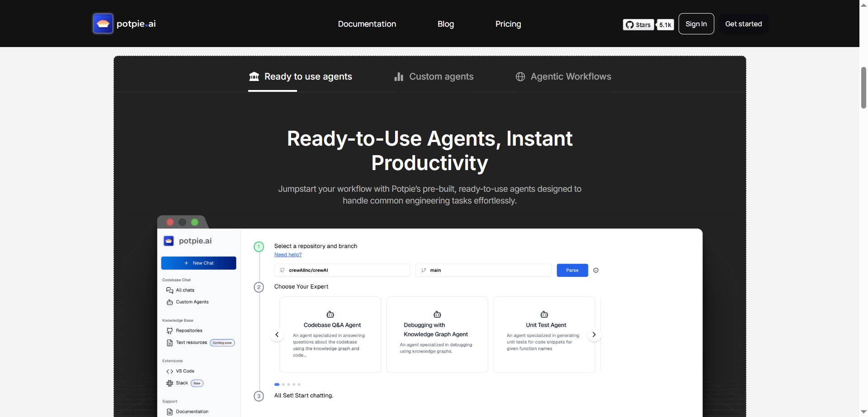Click the sidebar Documentation file icon

170,412
